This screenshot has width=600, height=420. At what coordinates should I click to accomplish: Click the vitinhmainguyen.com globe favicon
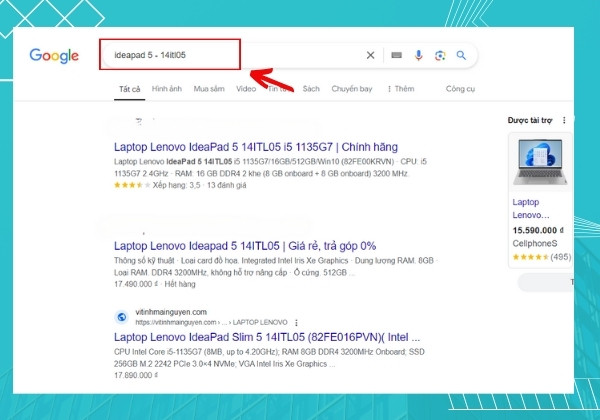(x=122, y=317)
